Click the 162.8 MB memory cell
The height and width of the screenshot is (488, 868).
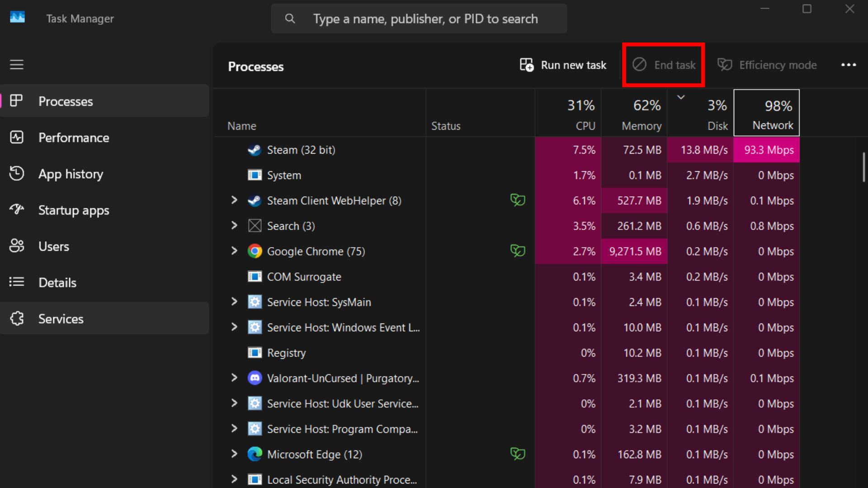pos(634,454)
